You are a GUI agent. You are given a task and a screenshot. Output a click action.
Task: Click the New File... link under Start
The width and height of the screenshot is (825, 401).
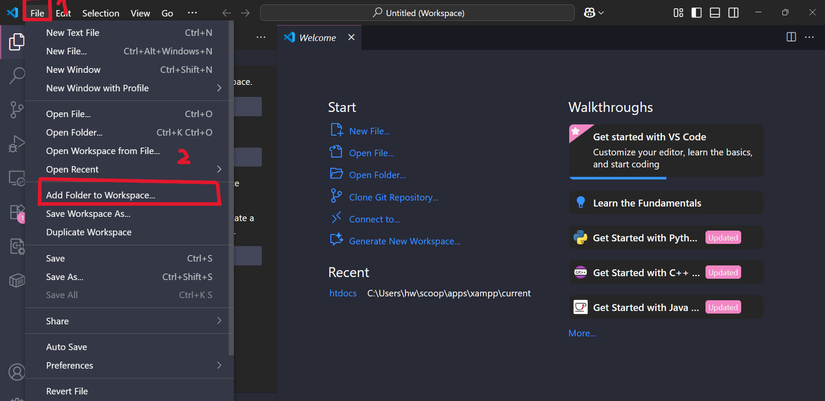tap(369, 131)
